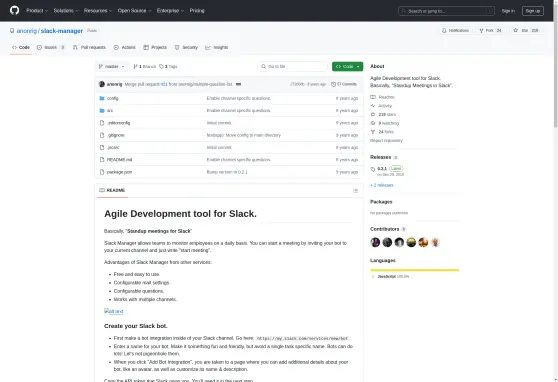Click the src folder icon

click(102, 111)
